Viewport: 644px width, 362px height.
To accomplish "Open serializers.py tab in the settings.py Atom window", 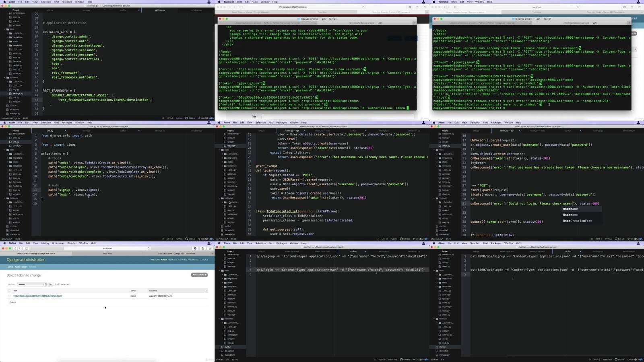I will 196,10.
